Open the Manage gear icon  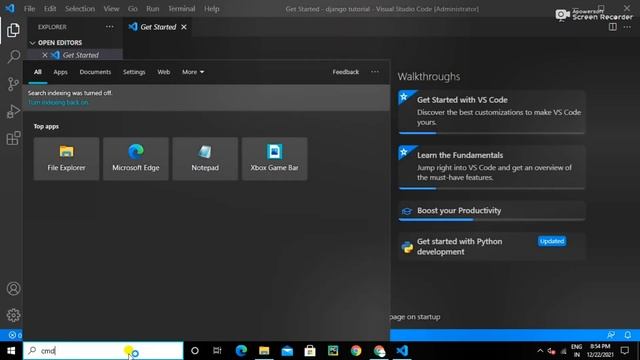pos(13,315)
